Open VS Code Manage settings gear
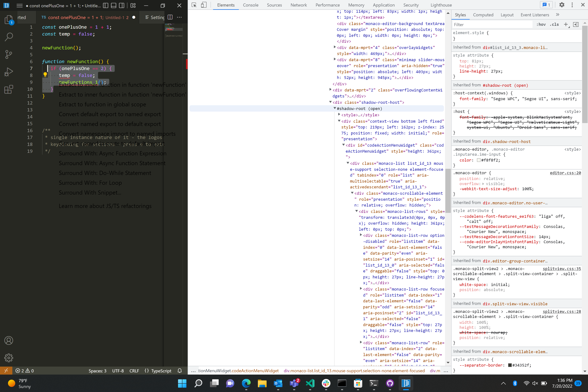The width and height of the screenshot is (588, 392). [x=9, y=358]
